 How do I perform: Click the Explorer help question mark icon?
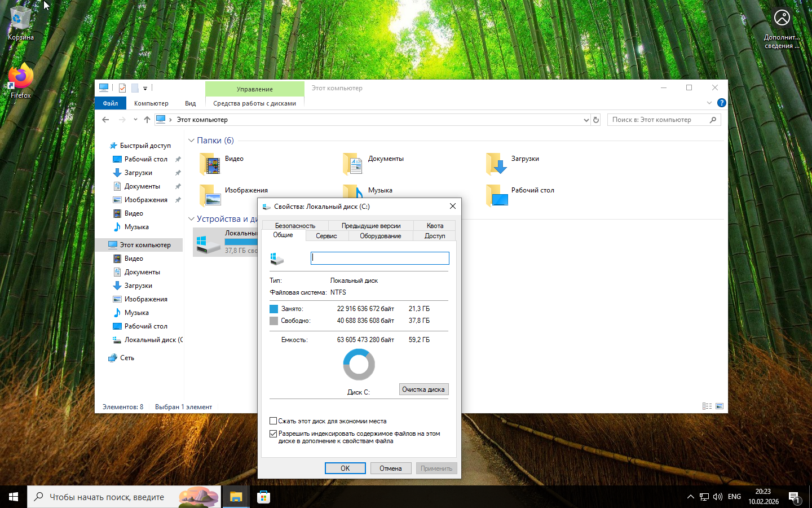[721, 103]
